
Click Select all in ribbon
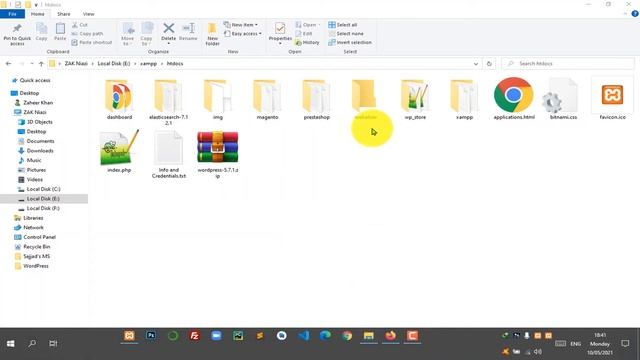click(343, 25)
